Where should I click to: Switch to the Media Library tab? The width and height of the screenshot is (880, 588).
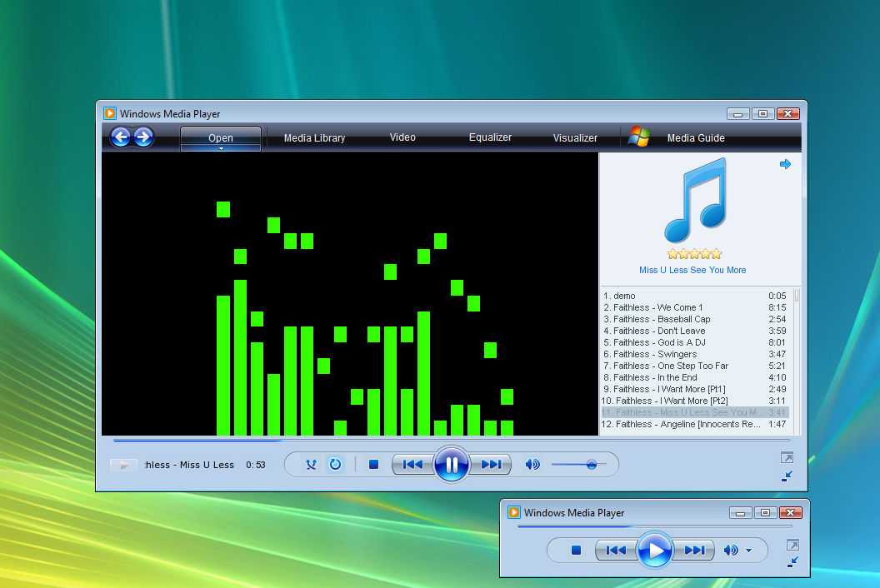click(314, 138)
